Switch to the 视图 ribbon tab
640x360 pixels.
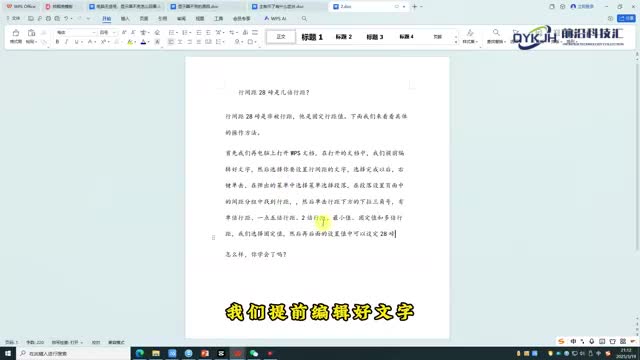[x=200, y=18]
